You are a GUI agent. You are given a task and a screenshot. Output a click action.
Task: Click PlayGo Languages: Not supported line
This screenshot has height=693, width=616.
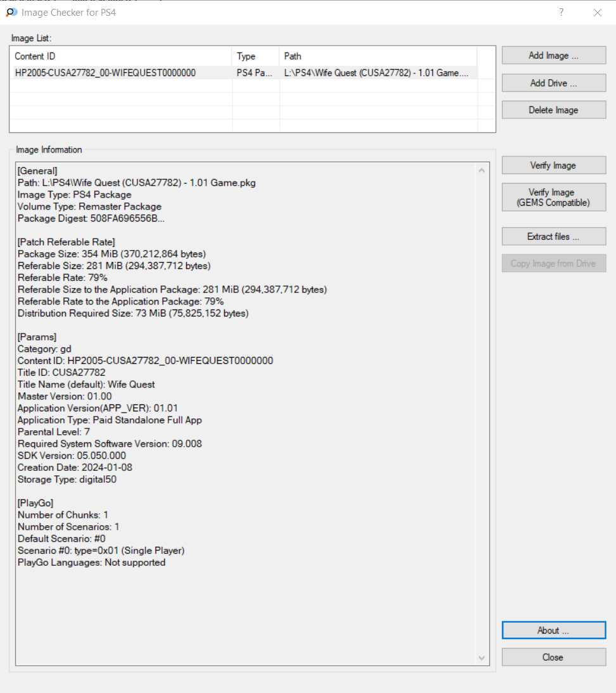click(x=92, y=563)
